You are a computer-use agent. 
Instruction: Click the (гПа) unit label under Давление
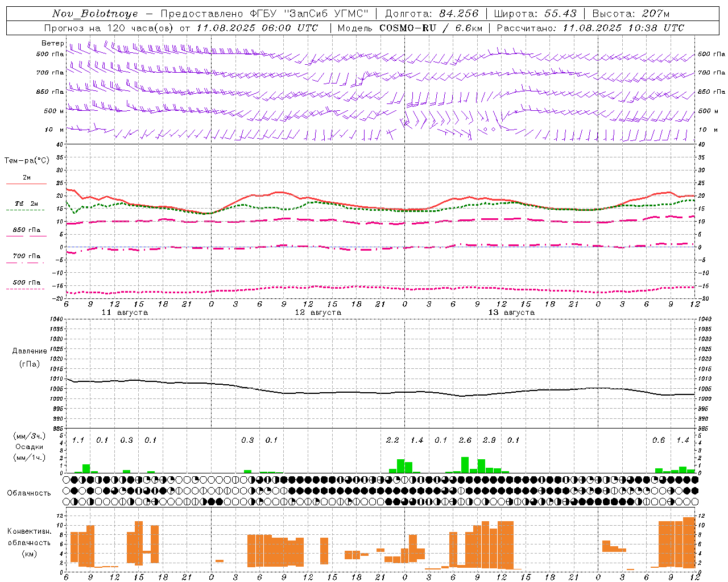pos(30,364)
